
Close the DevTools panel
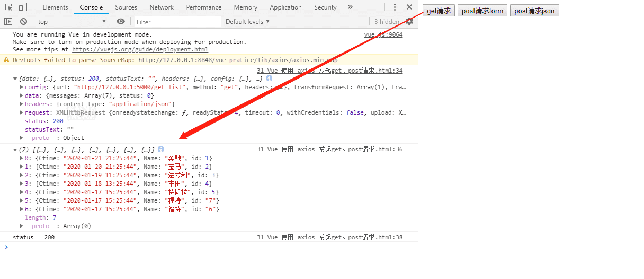[x=409, y=7]
